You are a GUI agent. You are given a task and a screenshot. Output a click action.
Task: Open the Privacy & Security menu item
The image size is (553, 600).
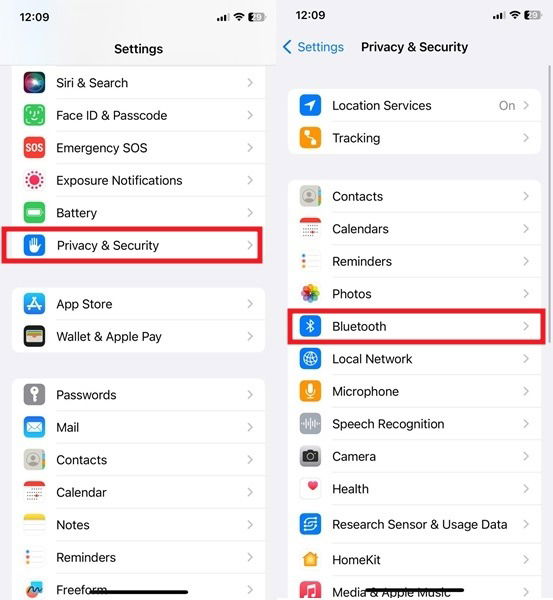[x=132, y=245]
